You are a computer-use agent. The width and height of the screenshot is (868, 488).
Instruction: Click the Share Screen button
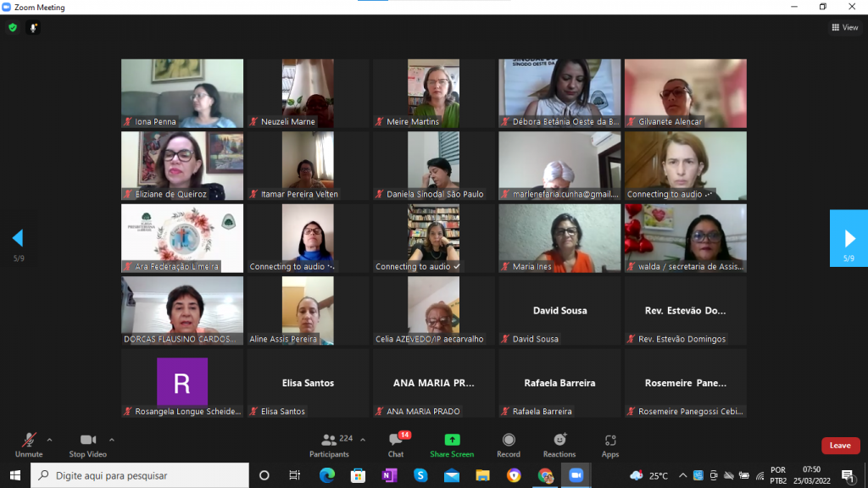click(452, 445)
